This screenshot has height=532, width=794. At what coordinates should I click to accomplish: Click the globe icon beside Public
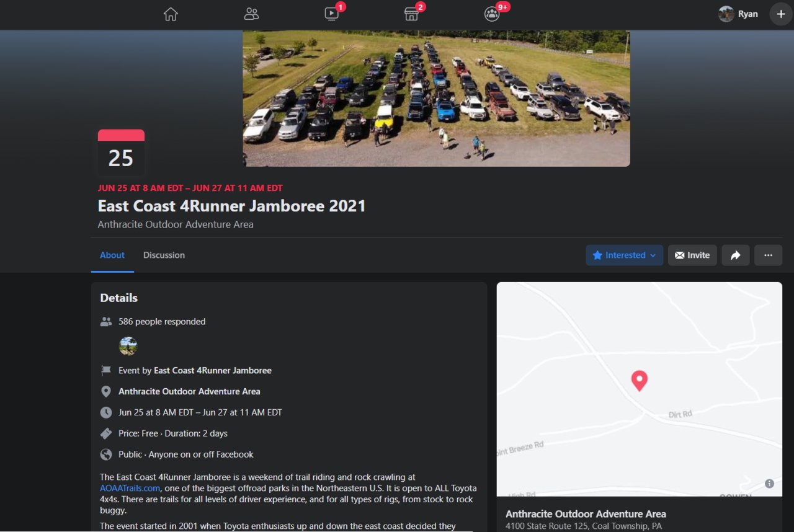click(x=106, y=454)
